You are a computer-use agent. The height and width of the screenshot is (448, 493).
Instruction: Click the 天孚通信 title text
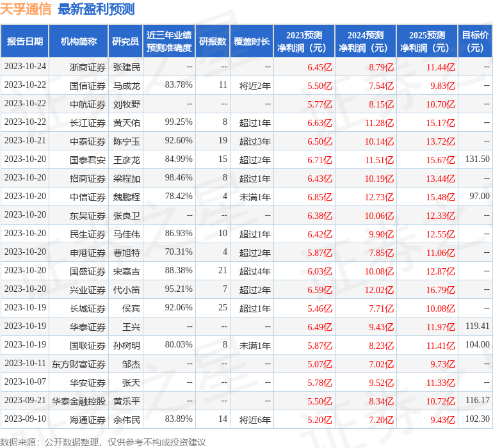(26, 9)
